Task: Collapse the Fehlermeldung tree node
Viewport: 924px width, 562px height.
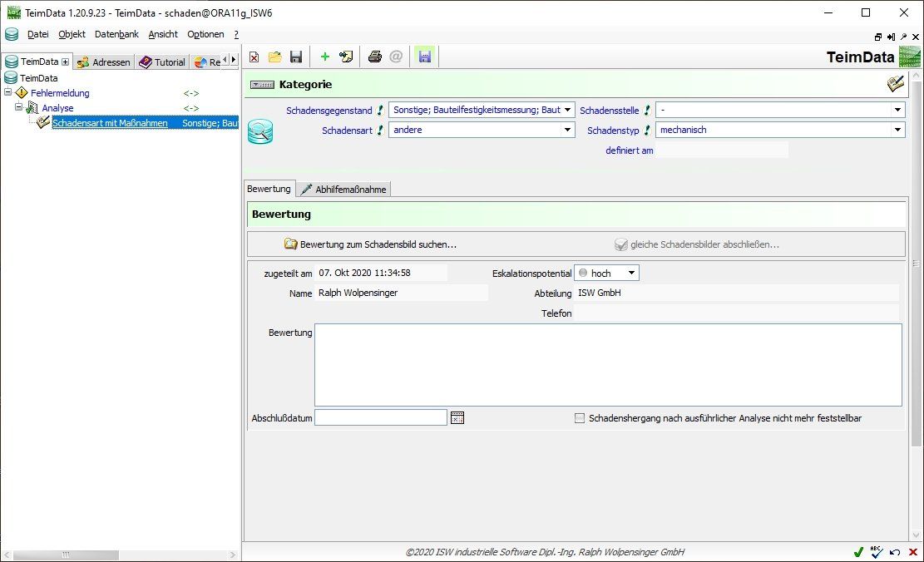Action: pos(7,92)
